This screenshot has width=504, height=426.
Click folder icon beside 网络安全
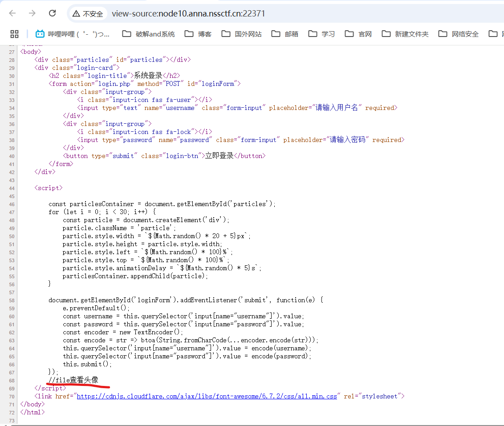tap(443, 34)
